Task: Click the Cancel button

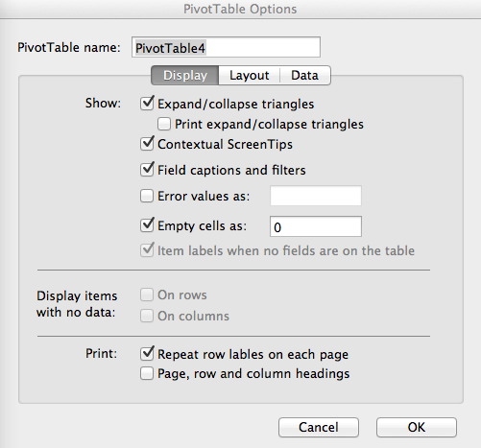Action: (x=319, y=427)
